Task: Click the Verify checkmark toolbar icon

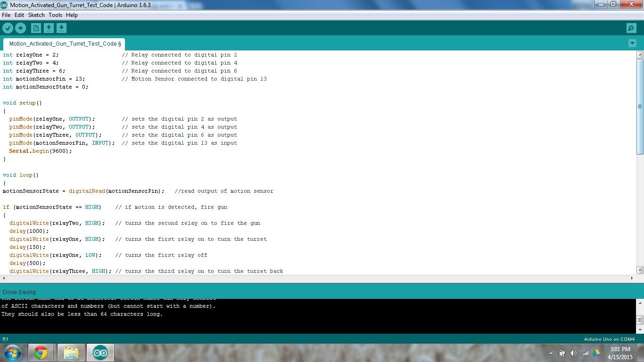Action: (x=8, y=28)
